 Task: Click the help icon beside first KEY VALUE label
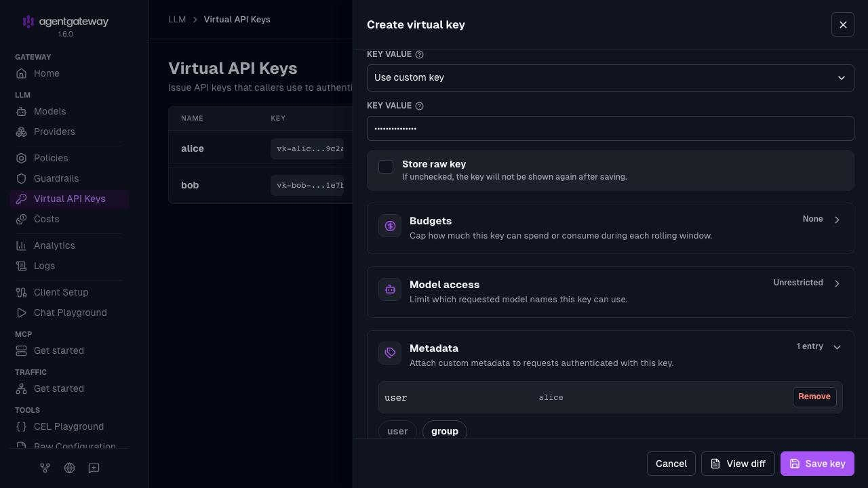coord(419,54)
